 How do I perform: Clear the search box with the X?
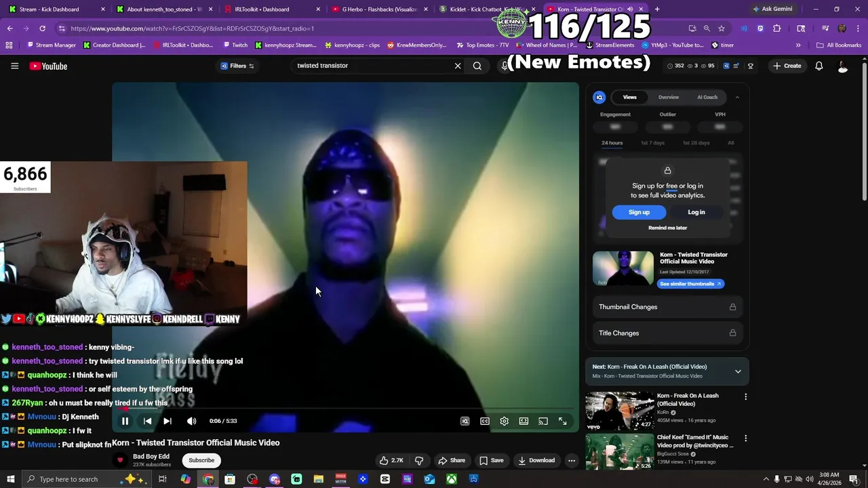tap(458, 66)
